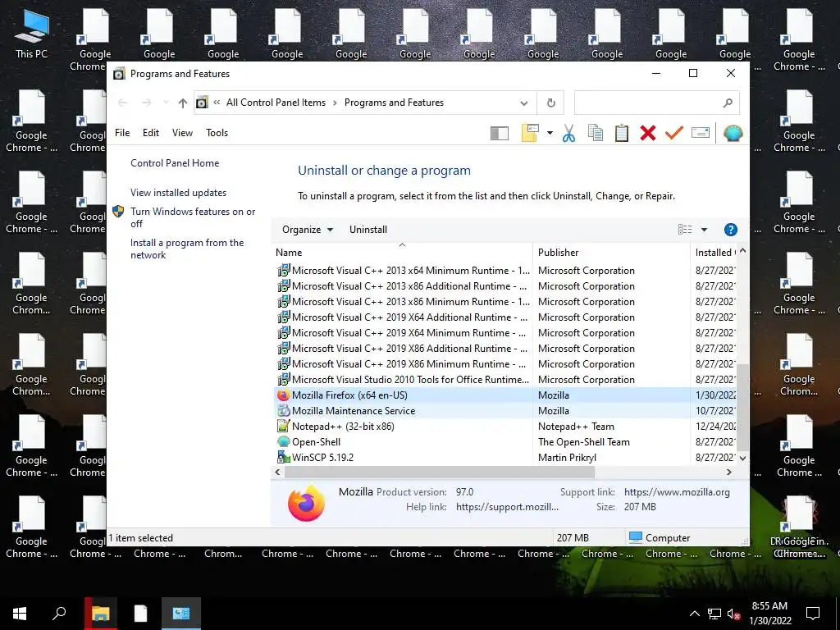The width and height of the screenshot is (840, 630).
Task: Click the Refresh button in address bar
Action: click(550, 103)
